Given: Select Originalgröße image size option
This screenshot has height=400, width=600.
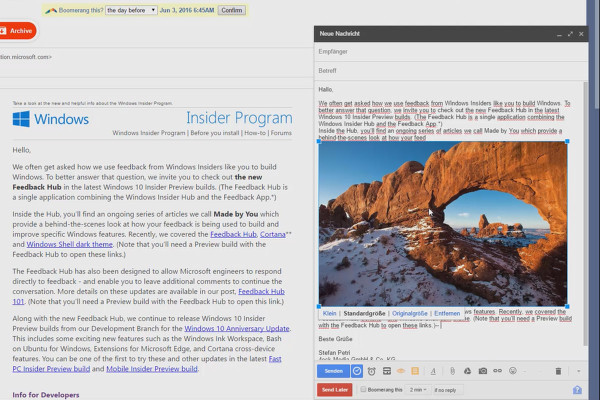Looking at the screenshot, I should [410, 313].
